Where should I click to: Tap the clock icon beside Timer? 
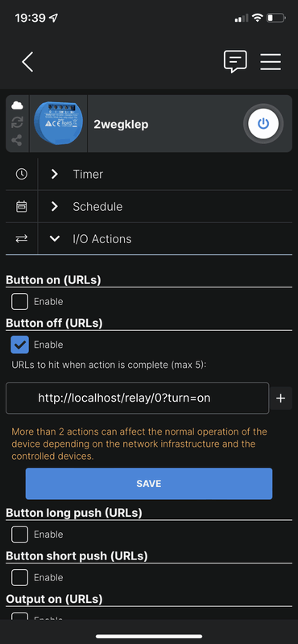pos(22,174)
